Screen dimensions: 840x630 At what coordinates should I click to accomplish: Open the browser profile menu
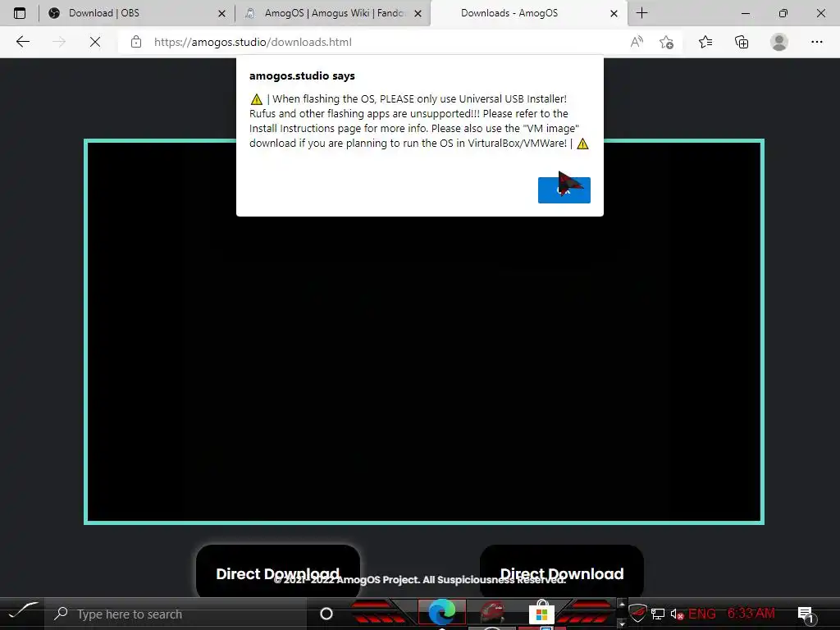click(x=779, y=42)
